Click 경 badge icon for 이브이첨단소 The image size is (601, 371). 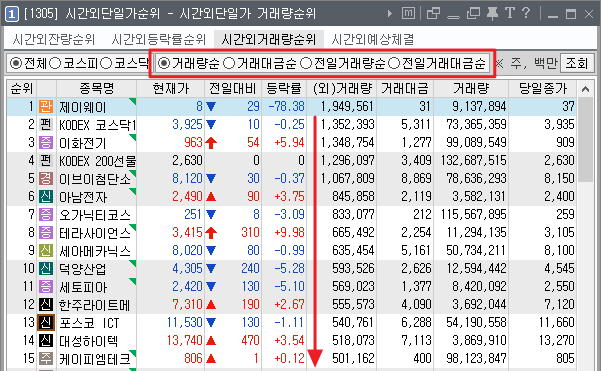[46, 178]
